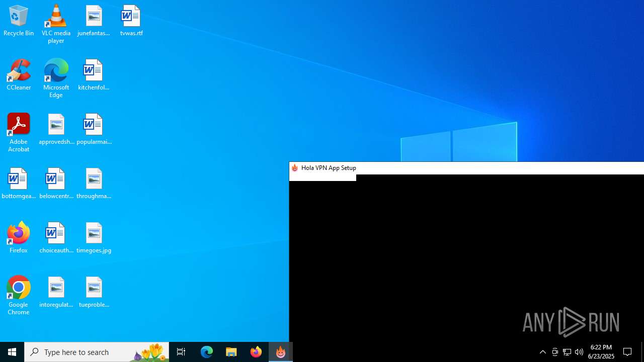Viewport: 644px width, 362px height.
Task: Select the intoregulat... image file
Action: (56, 292)
